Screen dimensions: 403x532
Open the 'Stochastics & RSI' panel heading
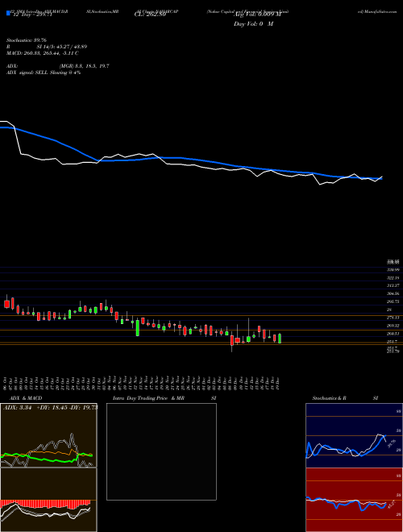345,398
